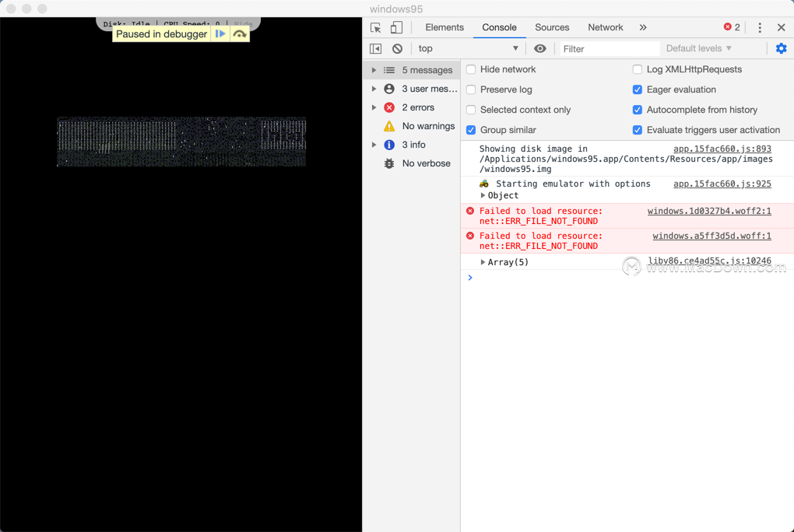This screenshot has height=532, width=794.
Task: Disable the Eager evaluation checkbox
Action: click(x=638, y=89)
